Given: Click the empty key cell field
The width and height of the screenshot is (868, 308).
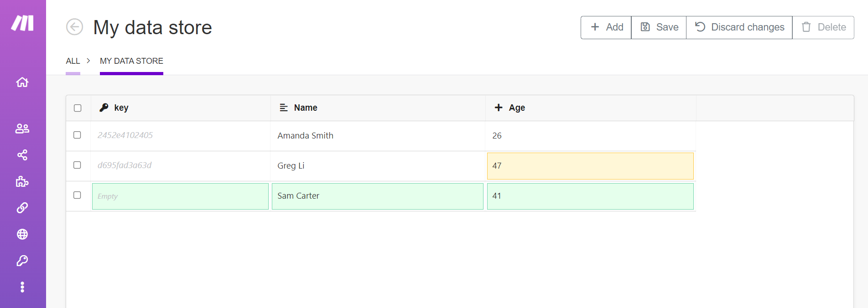Looking at the screenshot, I should (180, 196).
